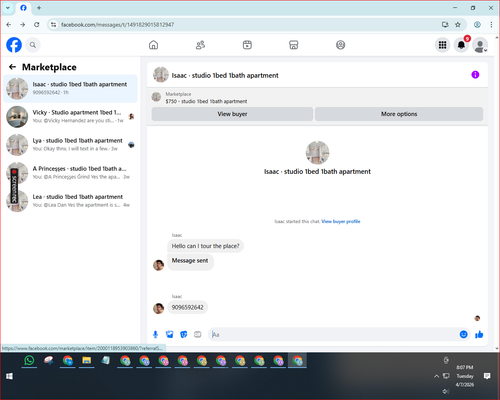Screen dimensions: 500x400
Task: Select Isaac conversation in the list
Action: point(70,89)
